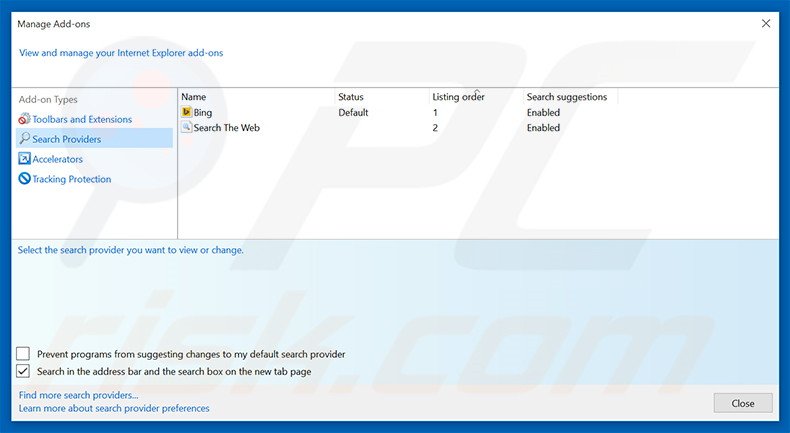
Task: Click listing order 2 cell
Action: coord(435,128)
